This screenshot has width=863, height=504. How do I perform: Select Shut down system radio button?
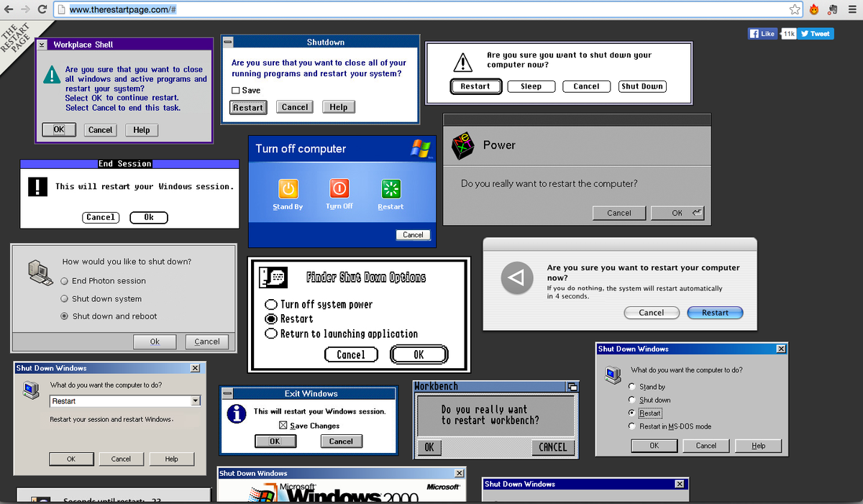(65, 299)
